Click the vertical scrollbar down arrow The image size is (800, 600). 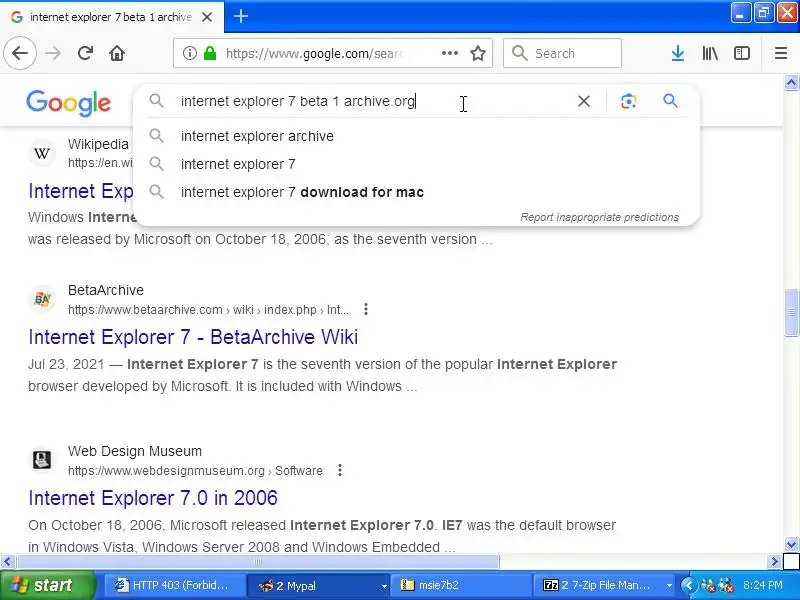tap(791, 545)
